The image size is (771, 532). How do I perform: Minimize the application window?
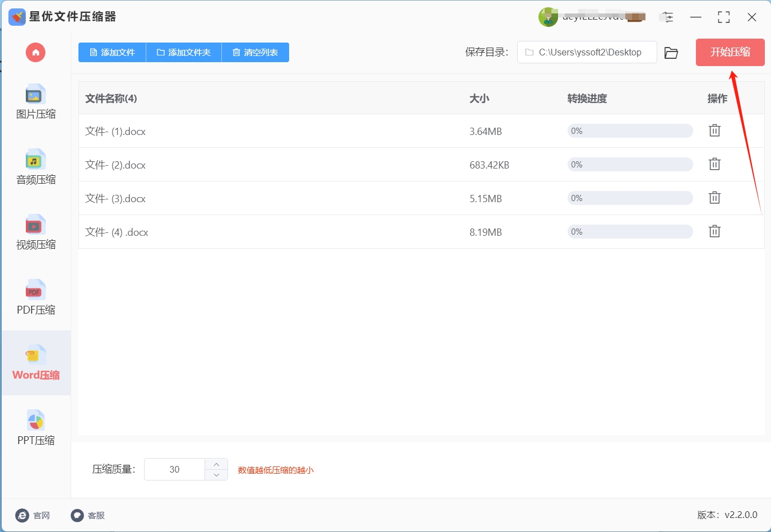[696, 17]
